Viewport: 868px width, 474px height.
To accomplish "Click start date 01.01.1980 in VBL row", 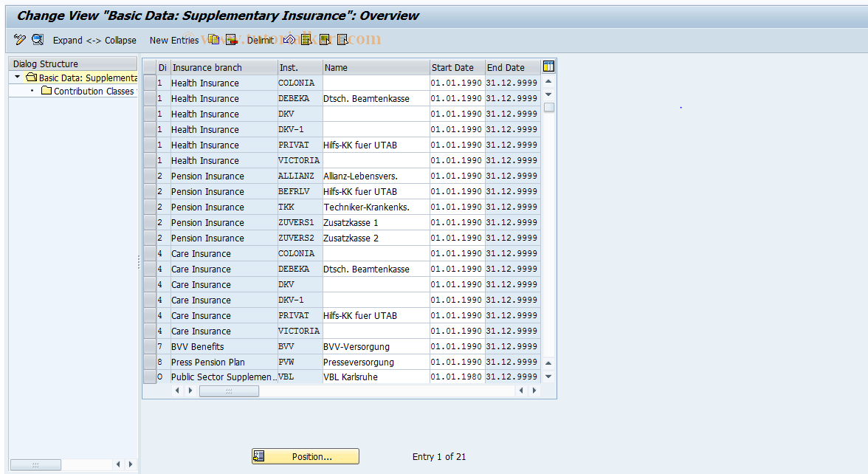I will pyautogui.click(x=458, y=377).
